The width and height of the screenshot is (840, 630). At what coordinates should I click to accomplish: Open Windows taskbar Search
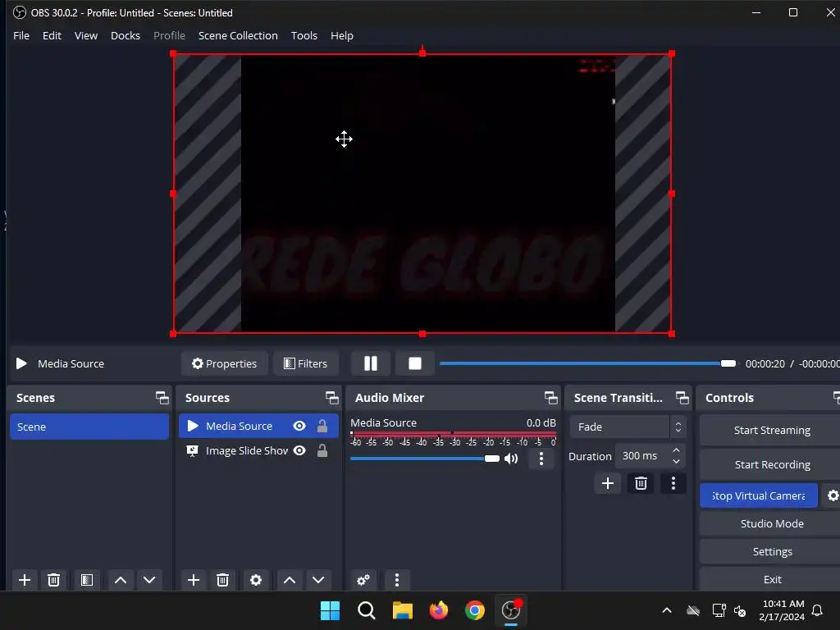(x=367, y=610)
